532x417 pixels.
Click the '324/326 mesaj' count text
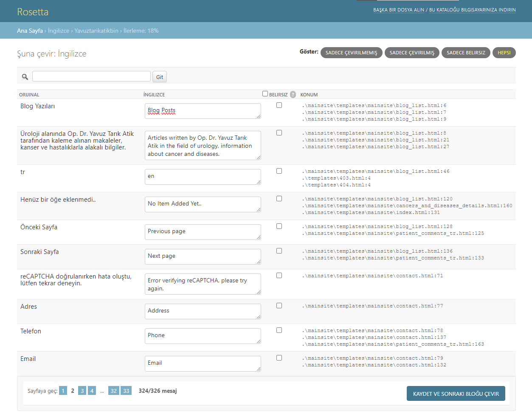coord(158,391)
